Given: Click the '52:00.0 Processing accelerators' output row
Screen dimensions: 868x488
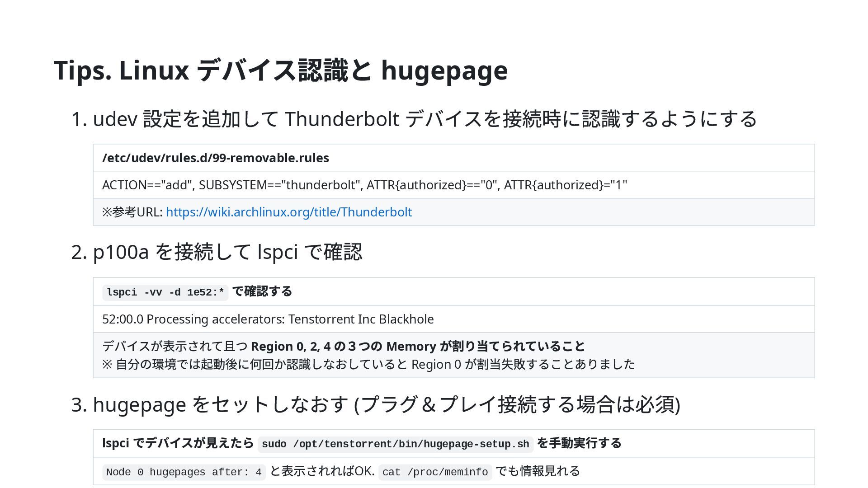Looking at the screenshot, I should click(268, 319).
